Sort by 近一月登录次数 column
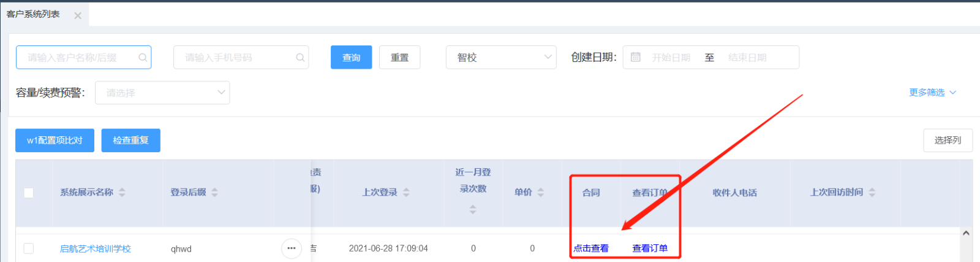This screenshot has width=980, height=262. coord(473,210)
